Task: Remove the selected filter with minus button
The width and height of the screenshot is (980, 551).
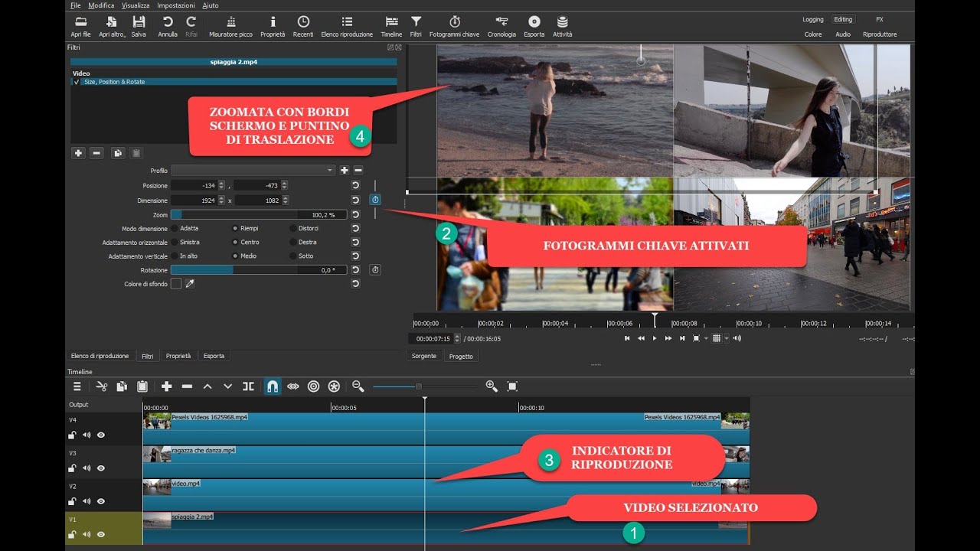Action: pyautogui.click(x=96, y=153)
